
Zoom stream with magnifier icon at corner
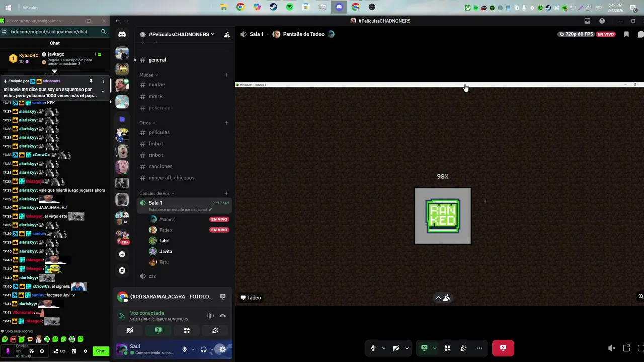click(640, 296)
